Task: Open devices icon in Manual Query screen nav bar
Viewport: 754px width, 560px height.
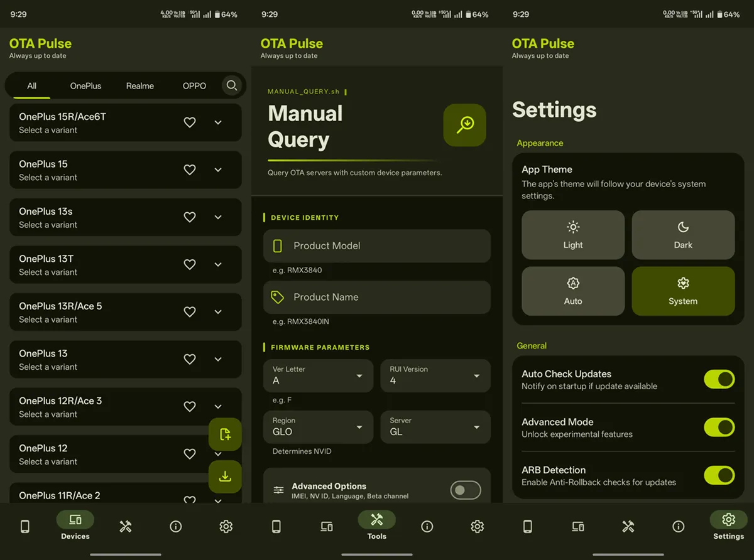Action: 327,527
